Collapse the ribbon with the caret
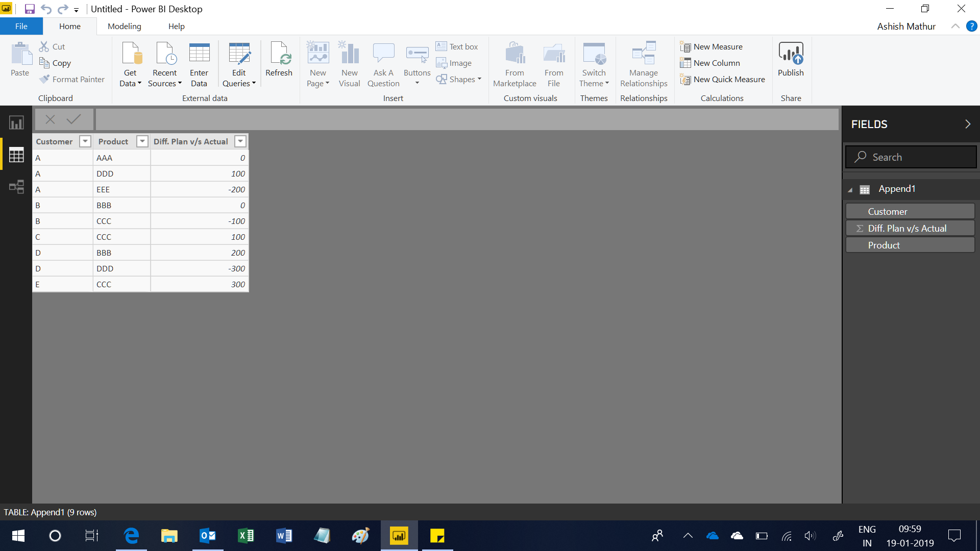 coord(955,26)
